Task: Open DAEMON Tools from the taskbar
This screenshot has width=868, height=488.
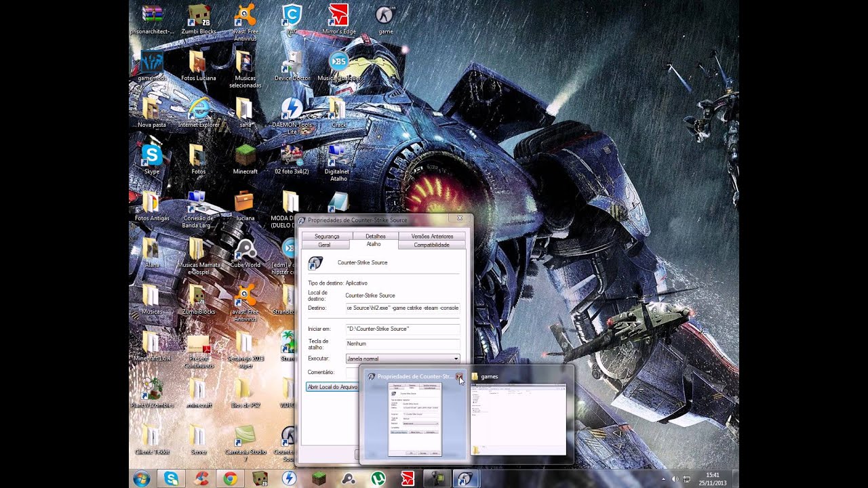Action: tap(289, 479)
